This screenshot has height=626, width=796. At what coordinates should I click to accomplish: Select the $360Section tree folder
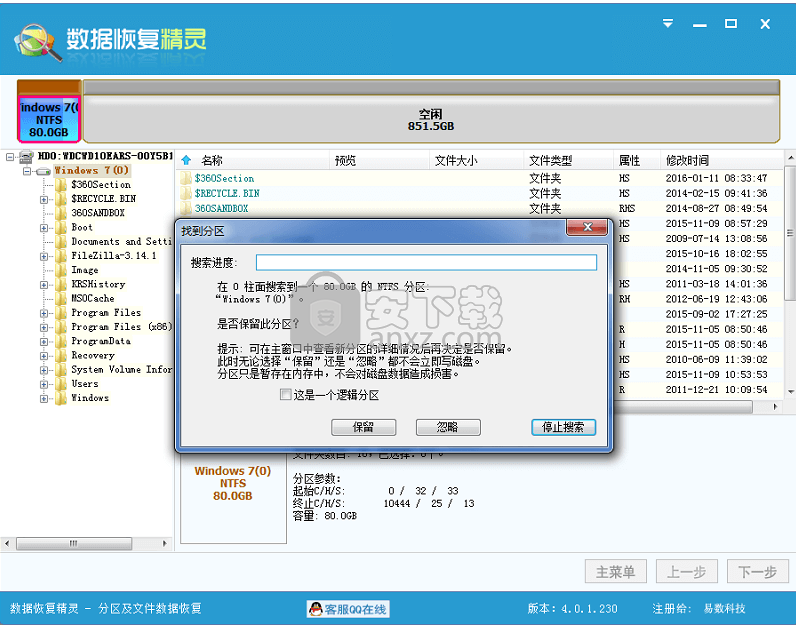click(101, 185)
